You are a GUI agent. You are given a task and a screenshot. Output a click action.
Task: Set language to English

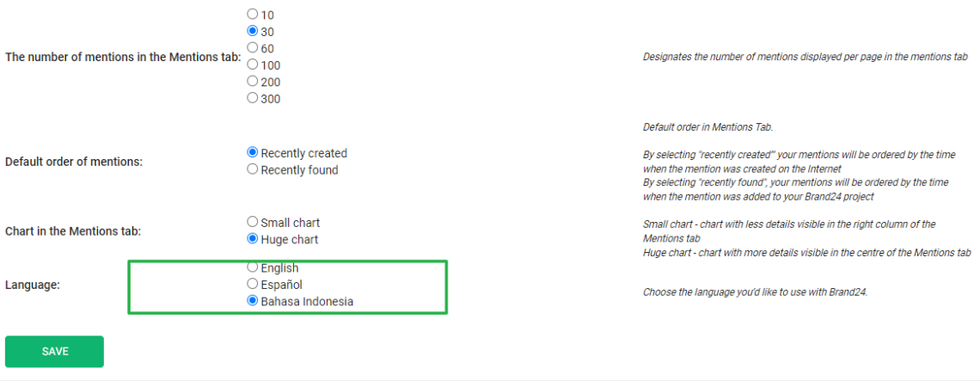252,267
